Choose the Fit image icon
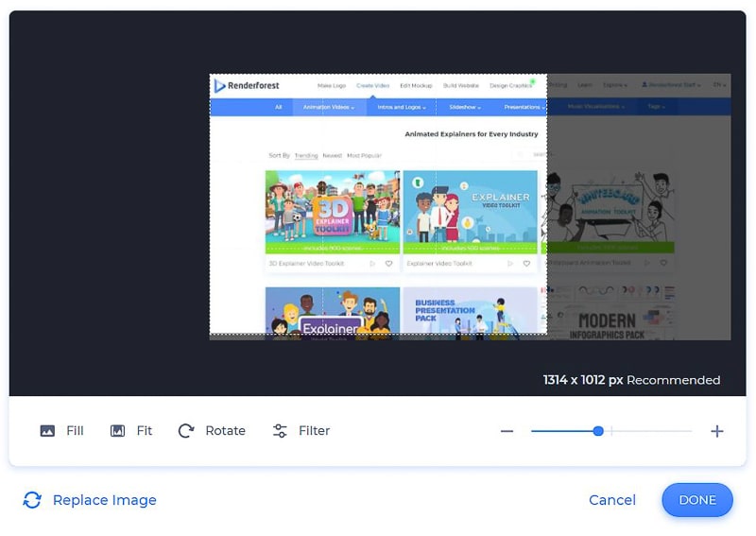 117,431
